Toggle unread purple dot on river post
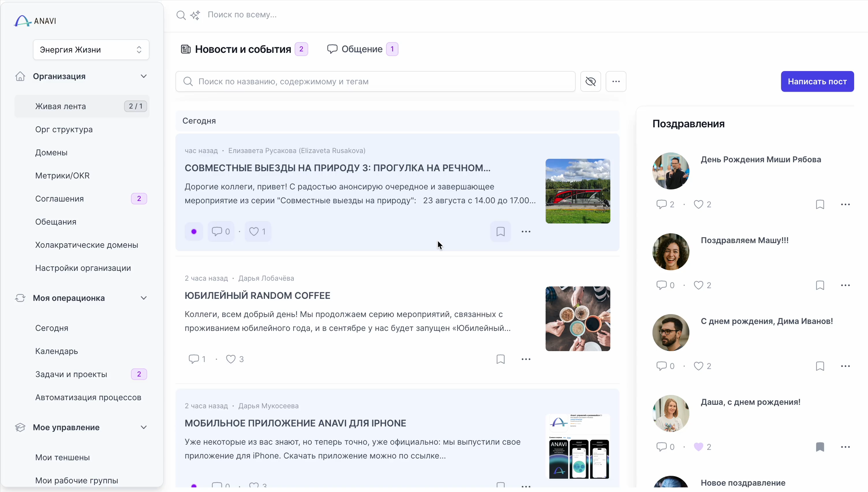This screenshot has width=868, height=492. (194, 232)
